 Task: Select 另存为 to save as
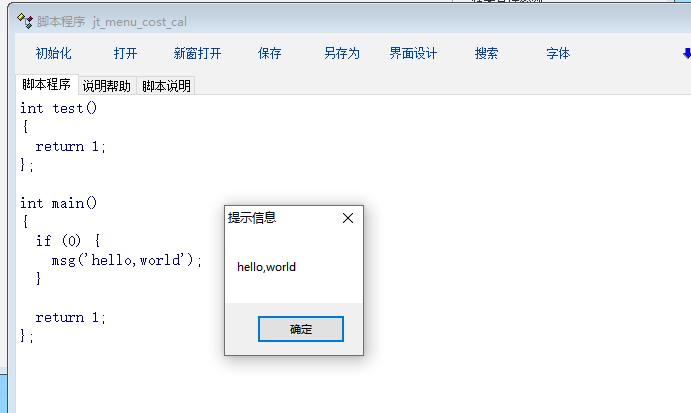coord(341,54)
